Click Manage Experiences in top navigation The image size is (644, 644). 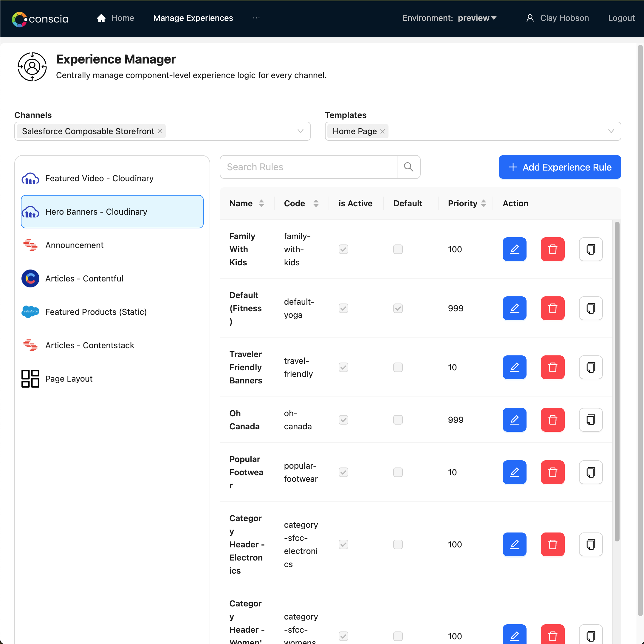(193, 18)
